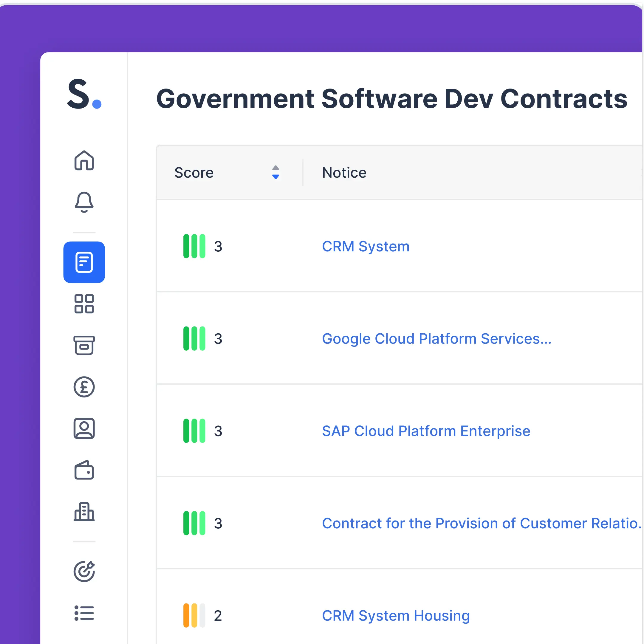The width and height of the screenshot is (644, 644).
Task: Click the S. logo
Action: 84,94
